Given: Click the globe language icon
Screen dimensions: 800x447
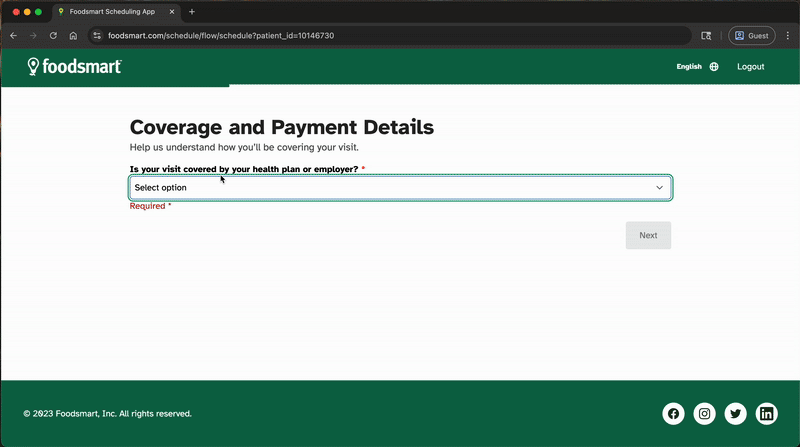Looking at the screenshot, I should [714, 67].
